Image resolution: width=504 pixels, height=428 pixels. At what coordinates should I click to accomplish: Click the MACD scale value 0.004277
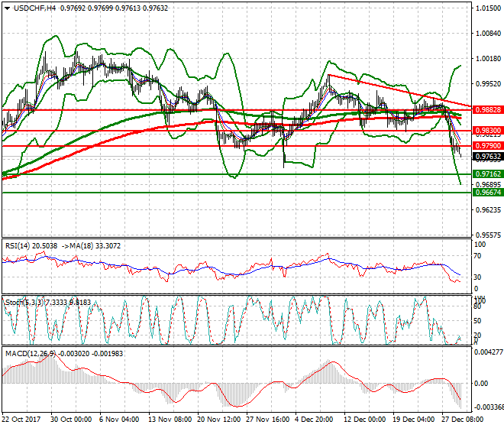click(x=489, y=352)
